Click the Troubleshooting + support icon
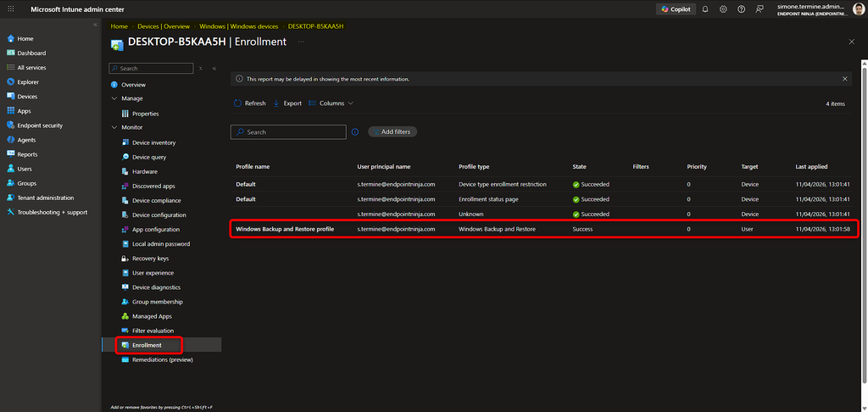The height and width of the screenshot is (412, 868). click(x=10, y=212)
